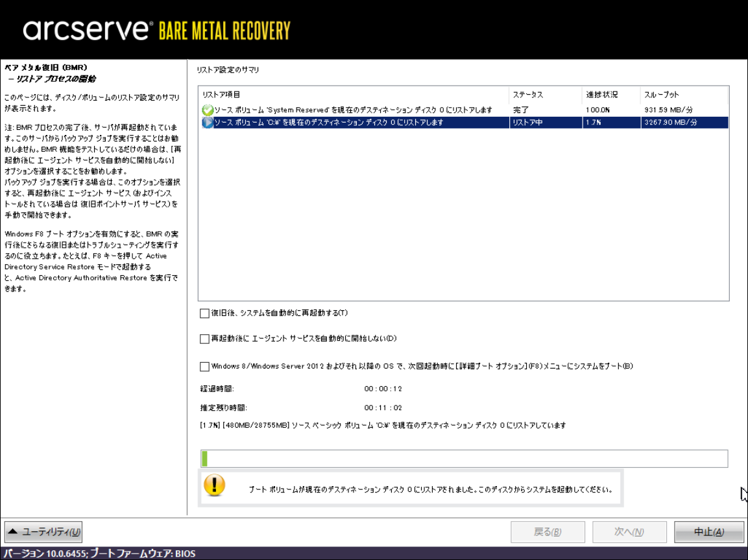The image size is (748, 560).
Task: Click the 次へ(N) next button
Action: (x=629, y=532)
